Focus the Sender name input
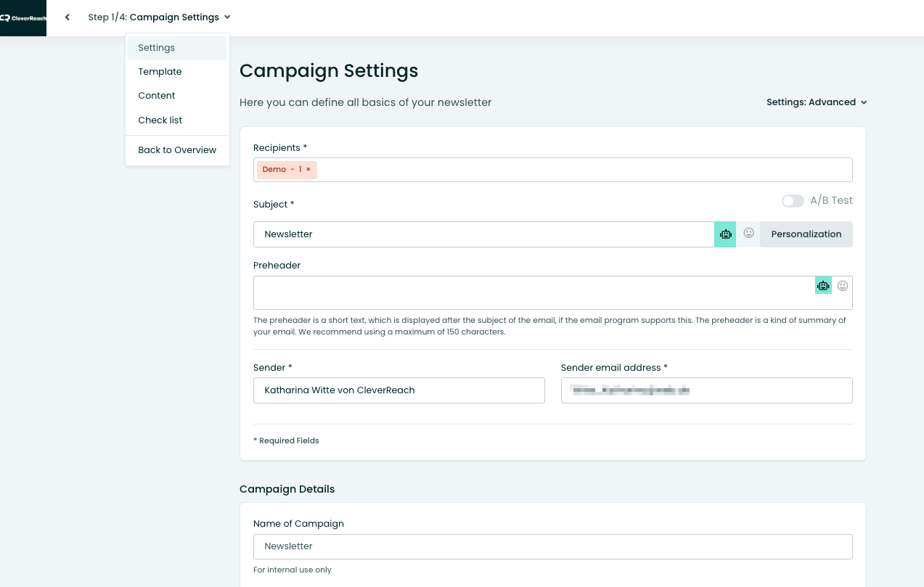924x587 pixels. [398, 390]
